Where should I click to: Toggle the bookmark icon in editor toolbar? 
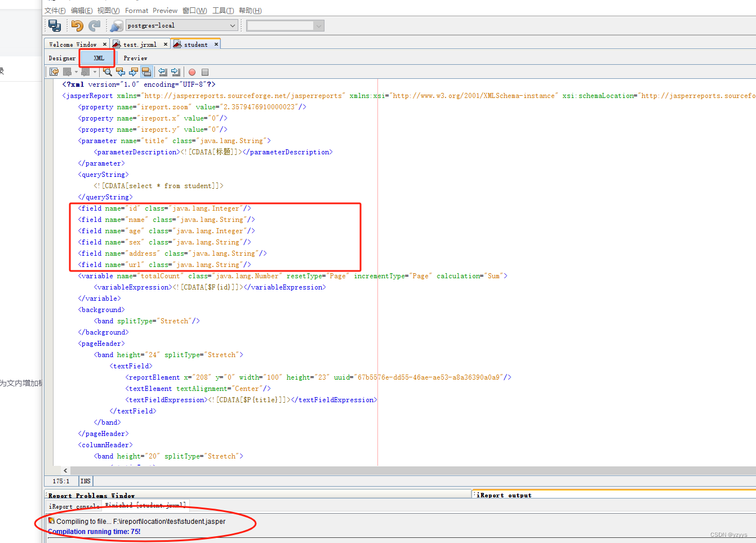(x=146, y=72)
